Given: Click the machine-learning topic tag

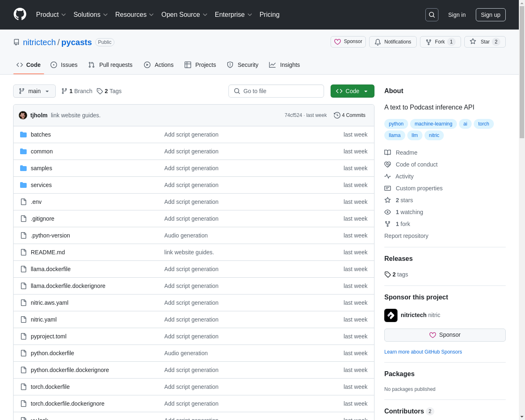Looking at the screenshot, I should click(434, 124).
